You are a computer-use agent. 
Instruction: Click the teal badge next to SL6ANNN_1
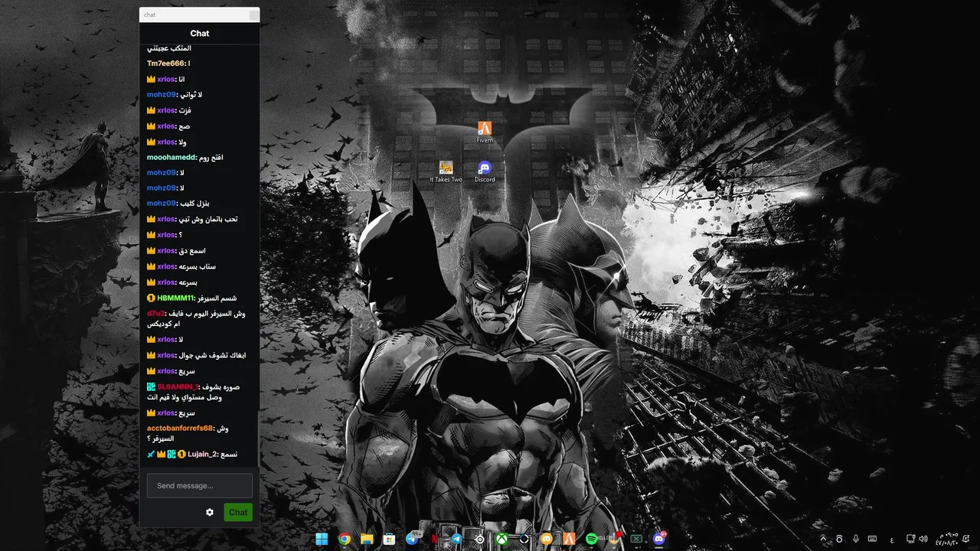point(151,386)
